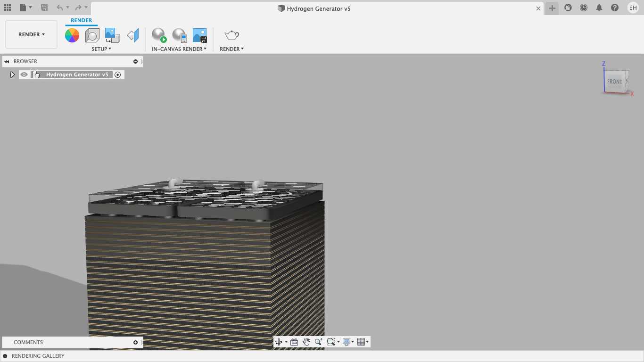The height and width of the screenshot is (362, 644).
Task: Select Hydrogen Generator v5 in browser tree
Action: [x=77, y=74]
